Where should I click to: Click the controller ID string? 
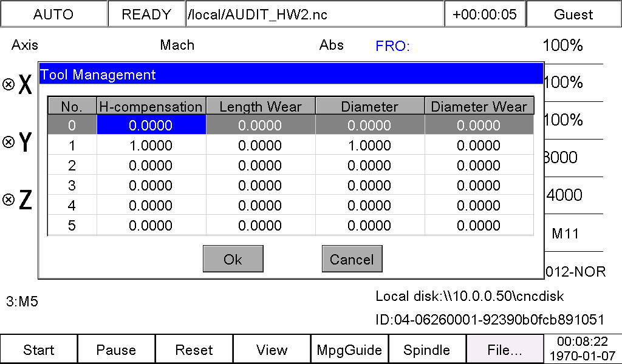pyautogui.click(x=490, y=319)
